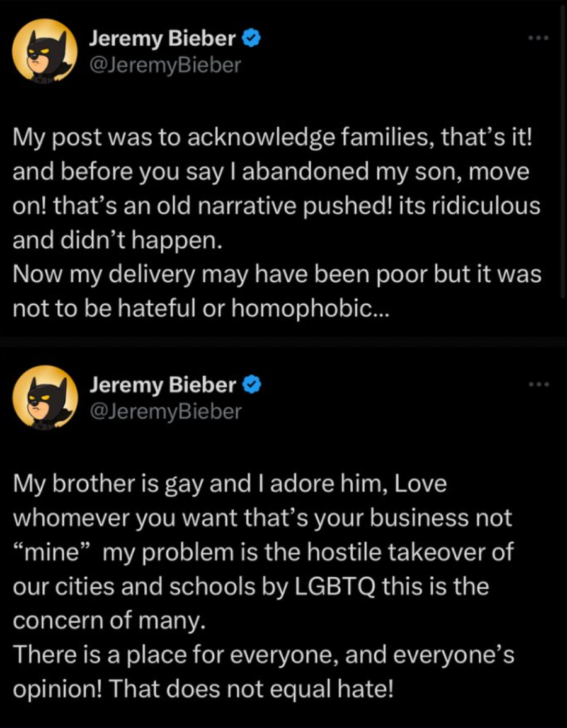This screenshot has width=567, height=728.
Task: Click the line "Now my delivery may have been poor"
Action: (277, 276)
